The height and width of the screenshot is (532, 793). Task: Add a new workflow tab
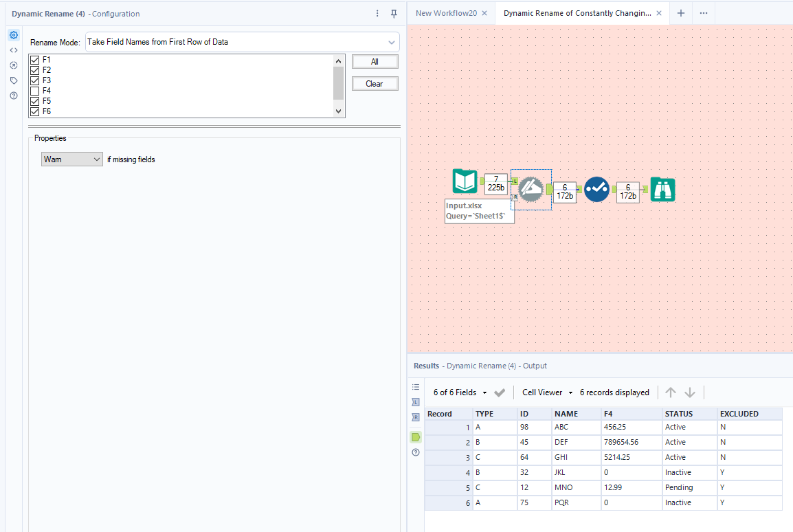(x=681, y=13)
